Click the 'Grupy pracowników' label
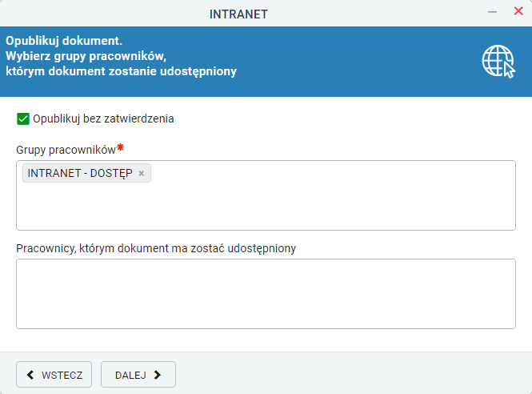 point(66,150)
